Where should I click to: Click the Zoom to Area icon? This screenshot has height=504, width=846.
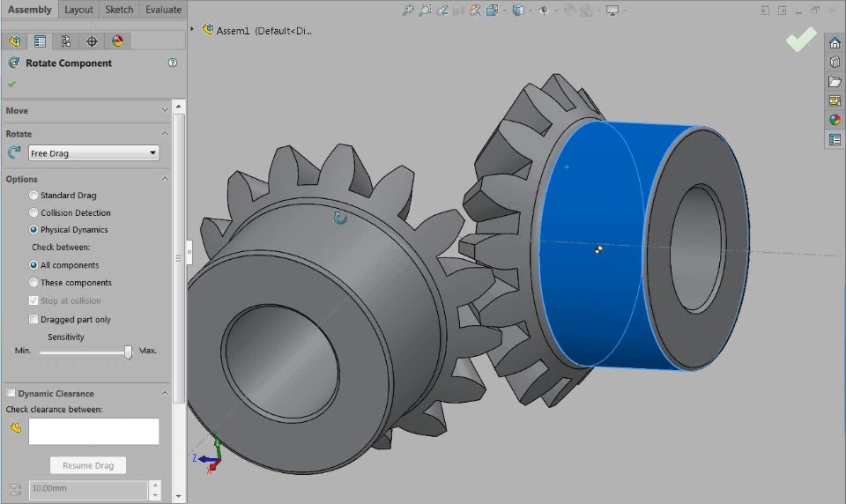click(425, 11)
